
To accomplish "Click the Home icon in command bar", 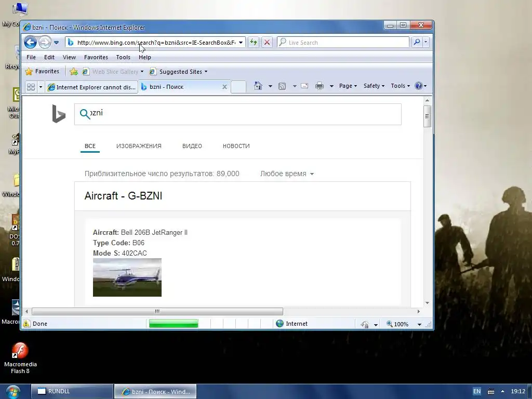I will click(258, 86).
